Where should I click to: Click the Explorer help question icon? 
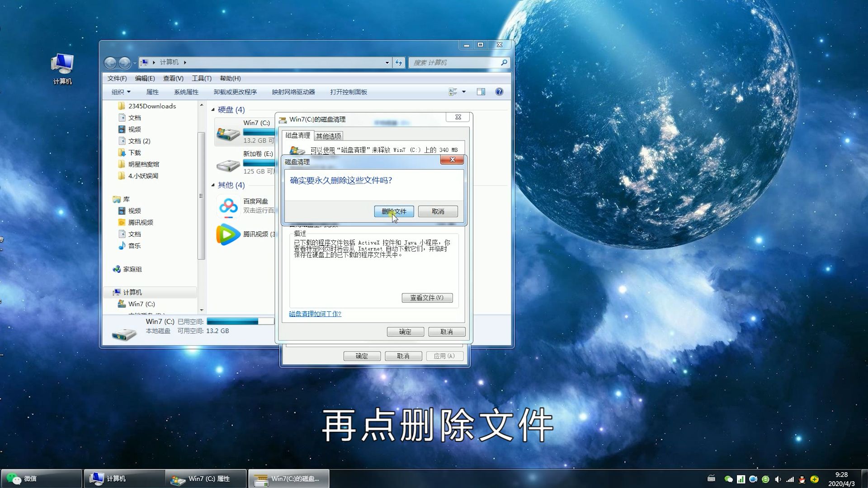(499, 92)
